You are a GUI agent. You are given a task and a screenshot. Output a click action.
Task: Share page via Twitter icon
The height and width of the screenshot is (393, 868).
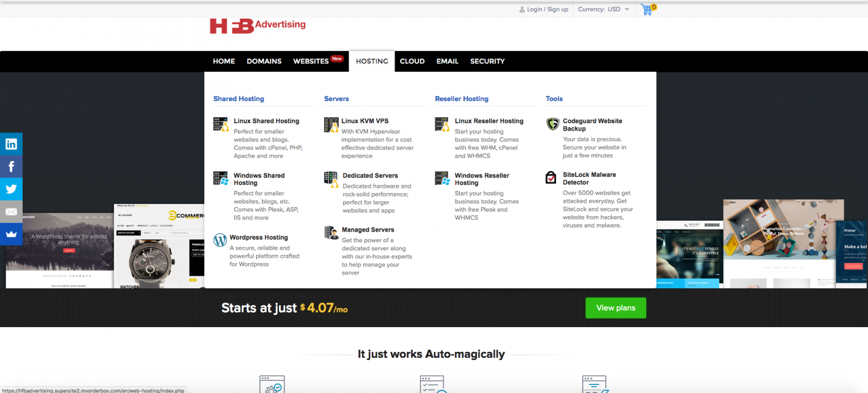[11, 189]
